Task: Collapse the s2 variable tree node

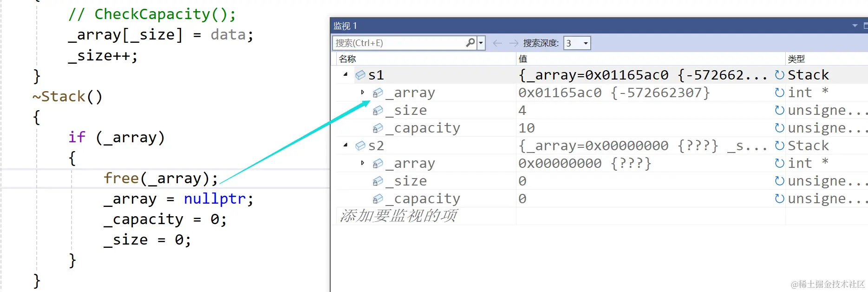Action: click(345, 145)
